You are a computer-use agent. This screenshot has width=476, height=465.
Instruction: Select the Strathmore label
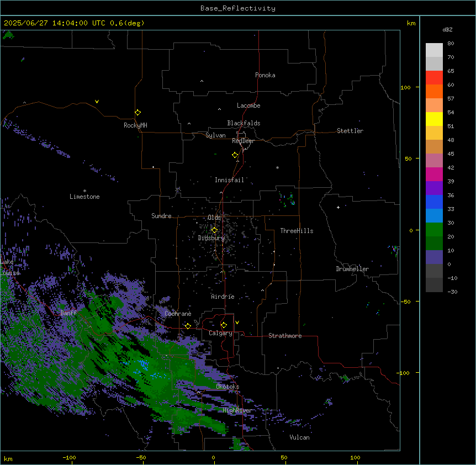pyautogui.click(x=285, y=336)
